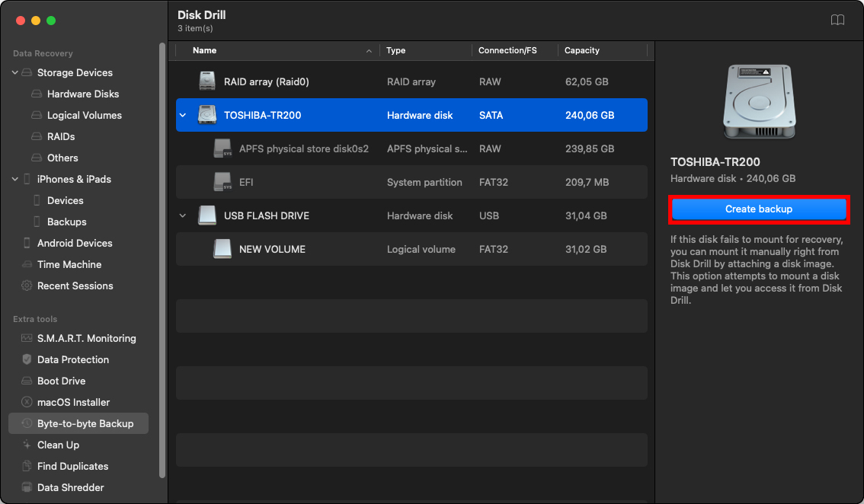Image resolution: width=864 pixels, height=504 pixels.
Task: Click the Devices phone icon
Action: 37,200
